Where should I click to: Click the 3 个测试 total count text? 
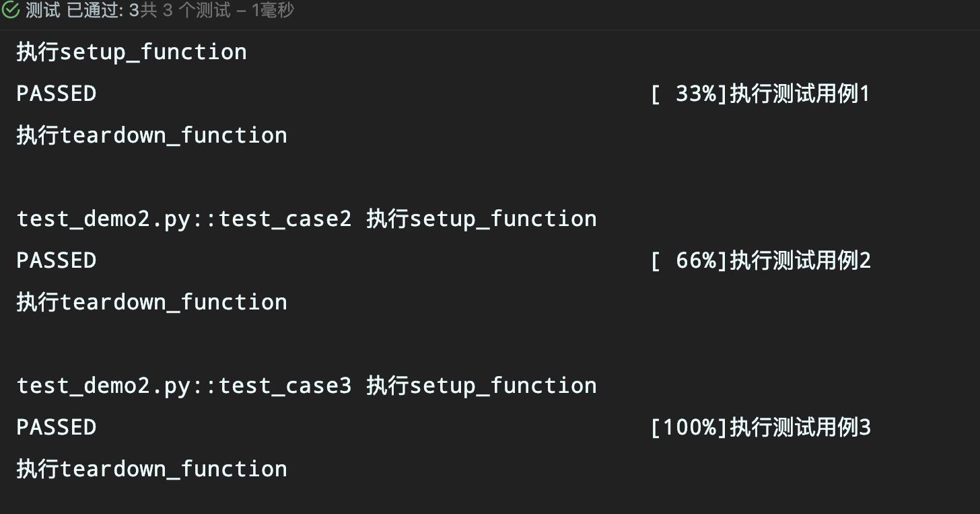197,11
